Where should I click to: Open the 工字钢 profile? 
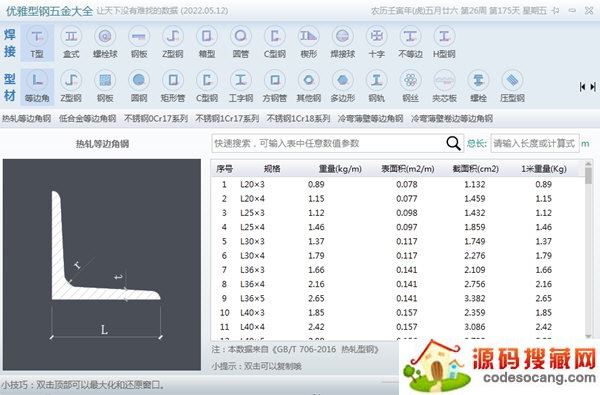click(241, 87)
